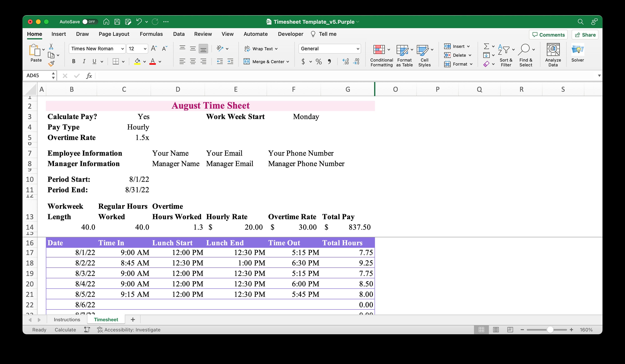625x364 pixels.
Task: Apply yellow fill color bucket
Action: coord(137,61)
